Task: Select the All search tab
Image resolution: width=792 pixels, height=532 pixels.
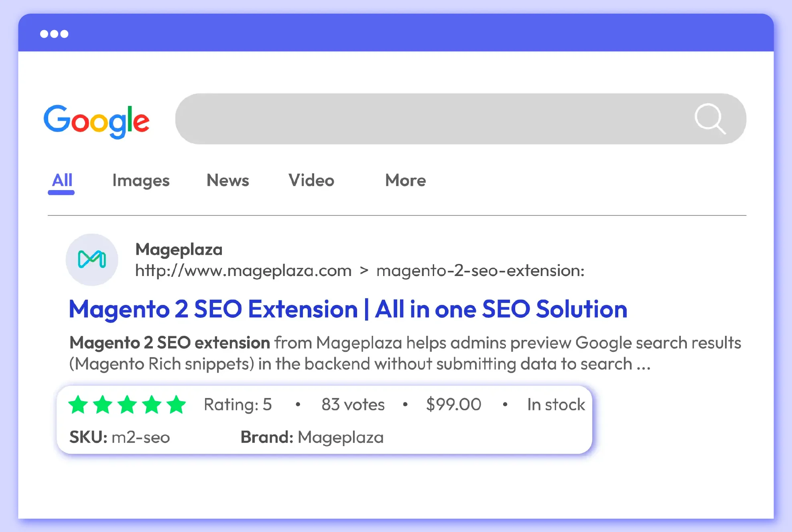Action: pyautogui.click(x=62, y=181)
